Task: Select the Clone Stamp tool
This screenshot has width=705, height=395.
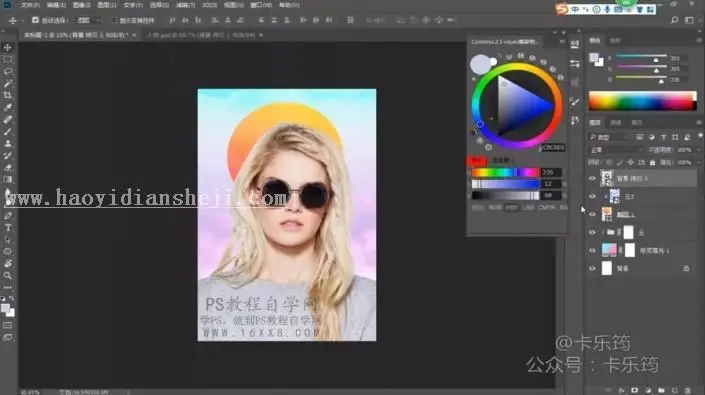Action: (x=8, y=143)
